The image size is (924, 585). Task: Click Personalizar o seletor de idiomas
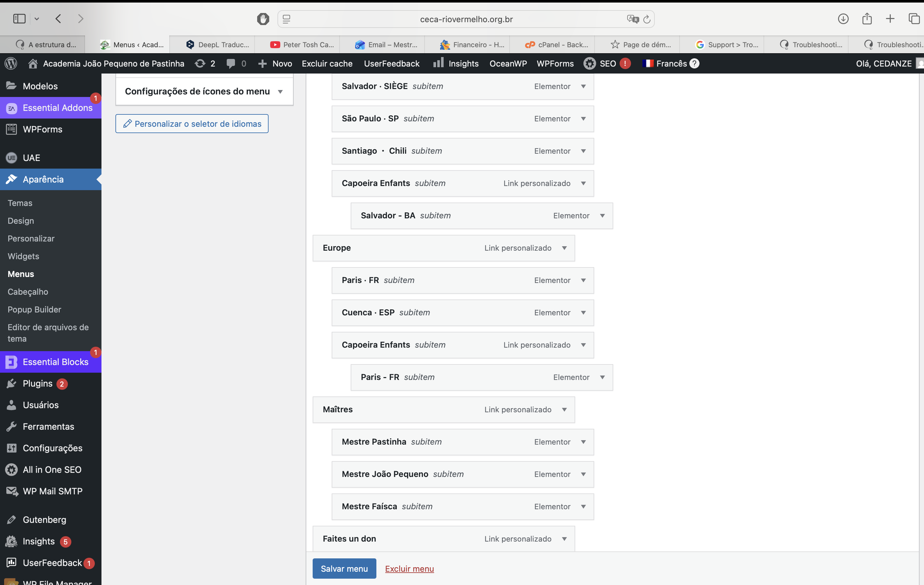(192, 124)
